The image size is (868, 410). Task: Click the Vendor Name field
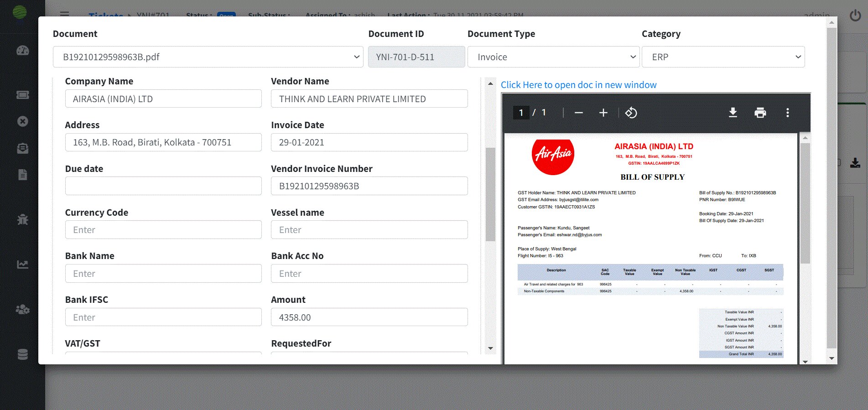pyautogui.click(x=369, y=99)
